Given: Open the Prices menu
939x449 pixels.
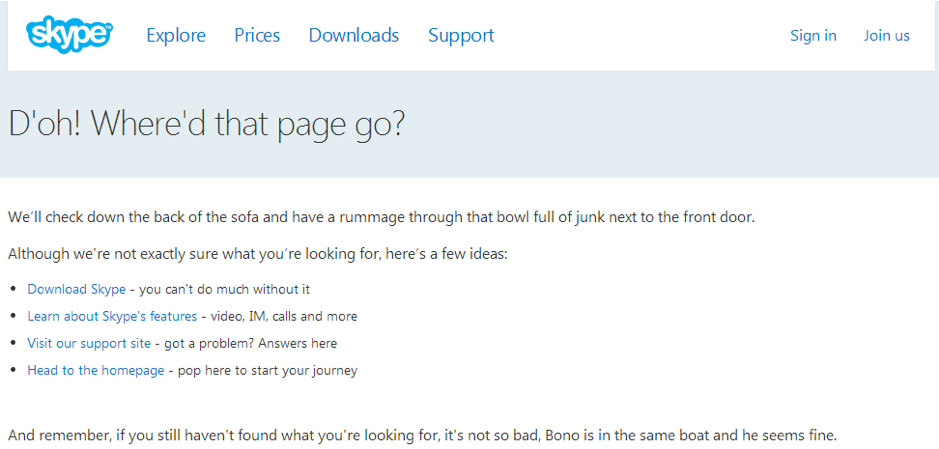Looking at the screenshot, I should click(257, 35).
